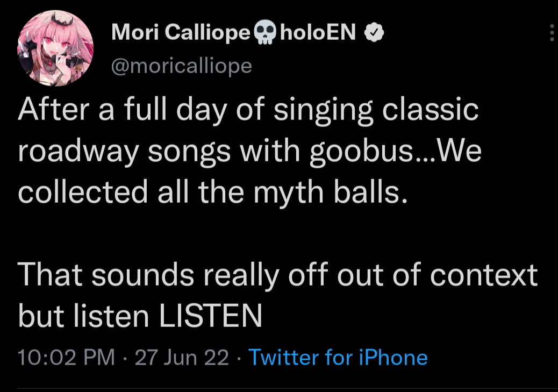Open the @moricalliope handle
This screenshot has width=558, height=392.
coord(181,66)
